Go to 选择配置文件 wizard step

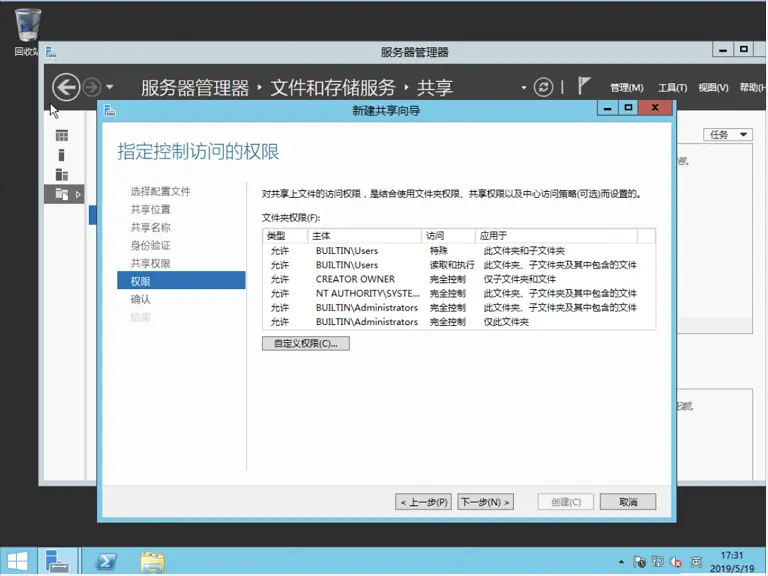coord(160,192)
